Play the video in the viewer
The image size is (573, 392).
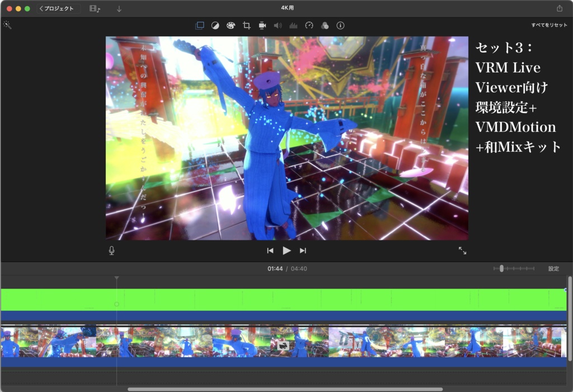286,251
